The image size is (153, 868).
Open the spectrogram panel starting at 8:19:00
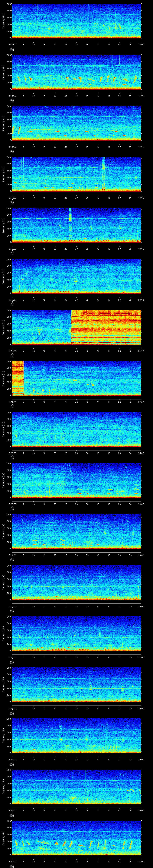point(76,276)
